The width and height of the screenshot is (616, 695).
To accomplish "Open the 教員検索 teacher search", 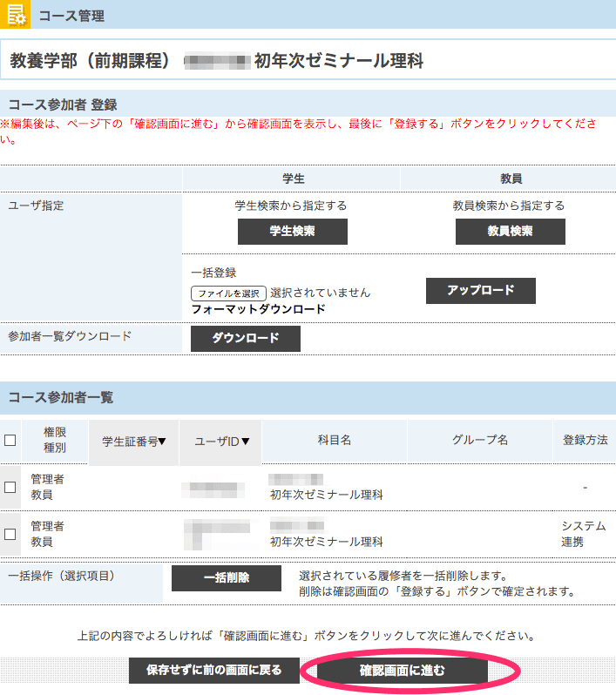I will [x=510, y=232].
